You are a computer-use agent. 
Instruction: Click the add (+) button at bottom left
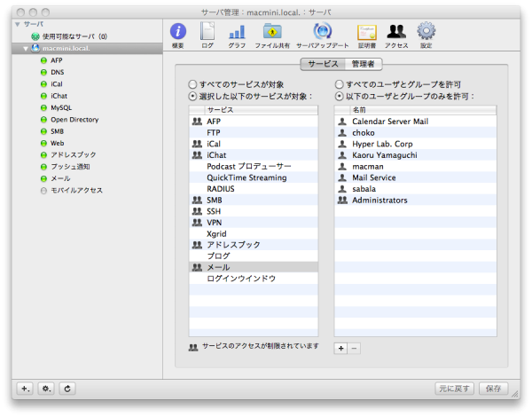(x=25, y=389)
